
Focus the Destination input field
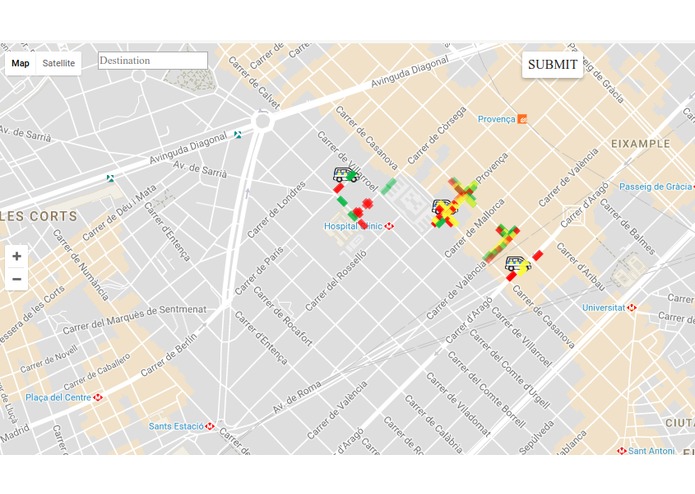tap(153, 61)
